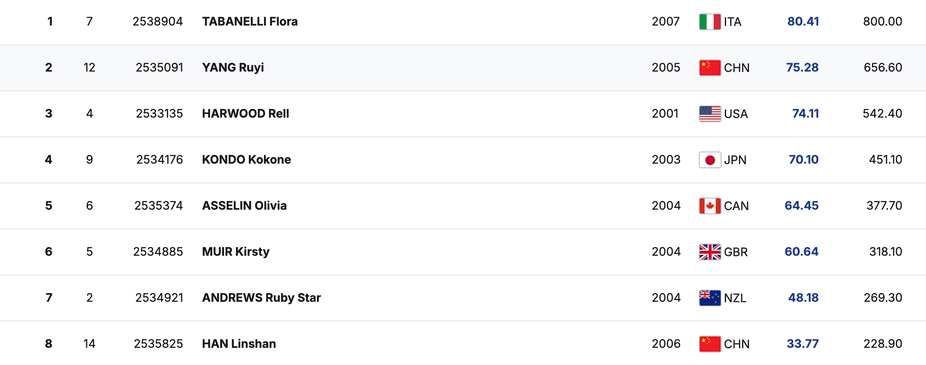Click FIS code 2535091
This screenshot has width=926, height=365.
[159, 68]
